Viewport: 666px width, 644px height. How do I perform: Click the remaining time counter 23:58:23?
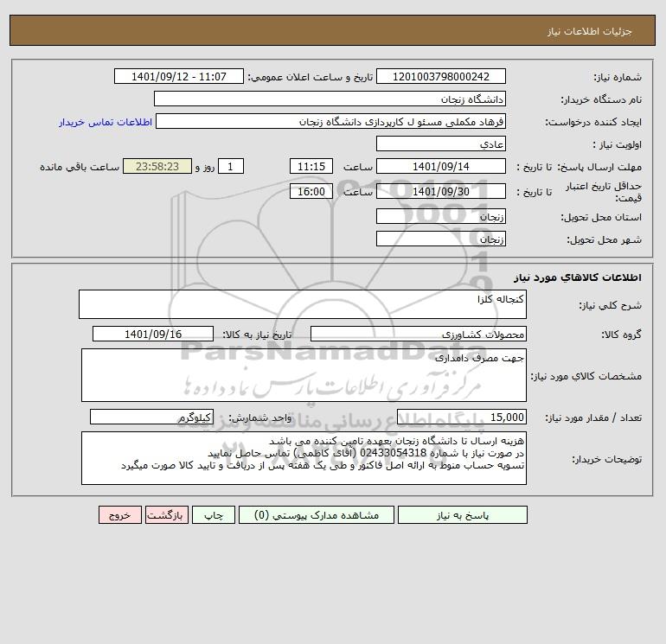(x=157, y=167)
